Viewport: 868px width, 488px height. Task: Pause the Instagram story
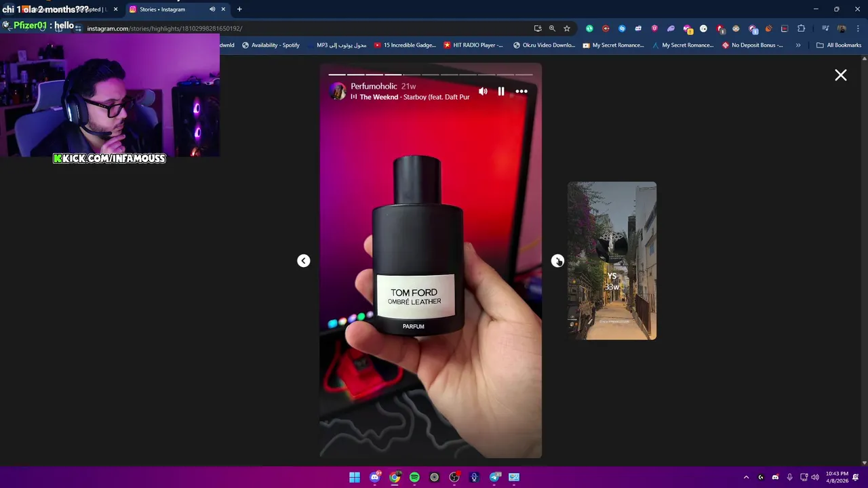click(501, 91)
